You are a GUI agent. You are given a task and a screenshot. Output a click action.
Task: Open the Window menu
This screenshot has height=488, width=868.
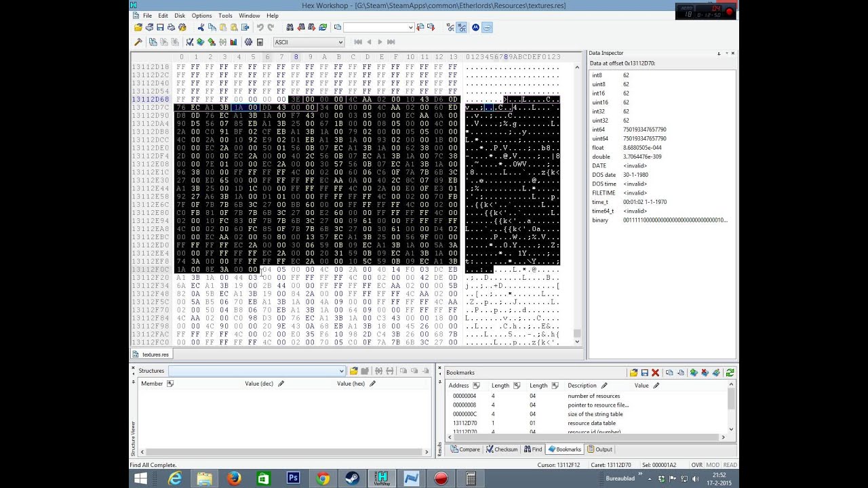[249, 16]
